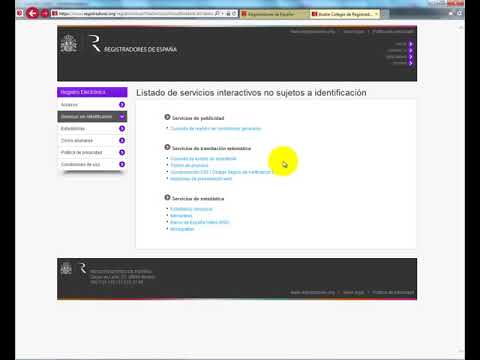Click the search magnifier in the address bar

click(x=217, y=14)
